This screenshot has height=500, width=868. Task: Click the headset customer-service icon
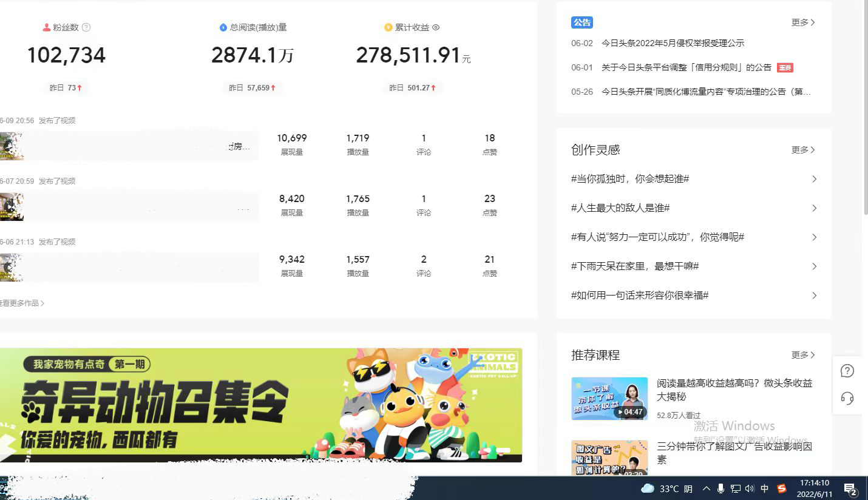847,399
